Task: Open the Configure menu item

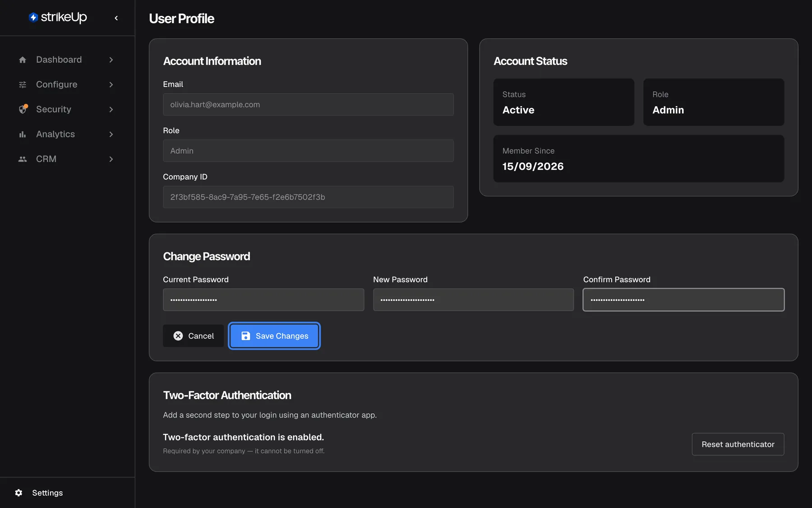Action: pyautogui.click(x=67, y=84)
